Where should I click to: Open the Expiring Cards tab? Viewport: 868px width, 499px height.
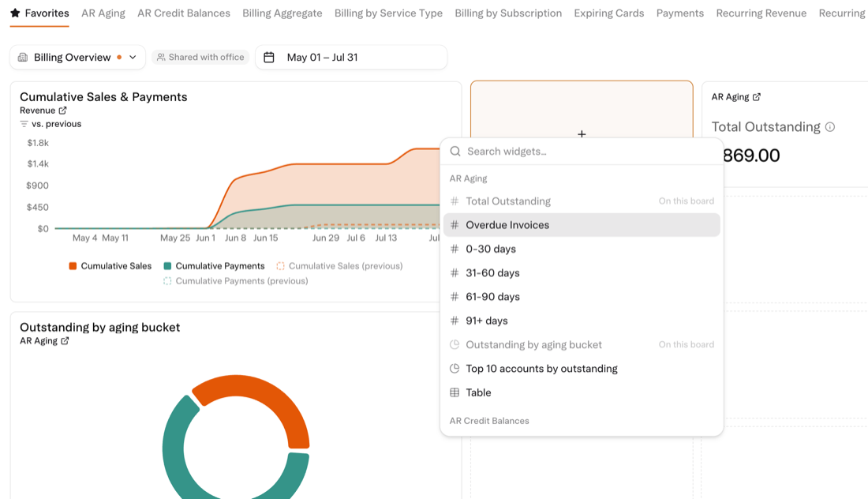tap(609, 13)
